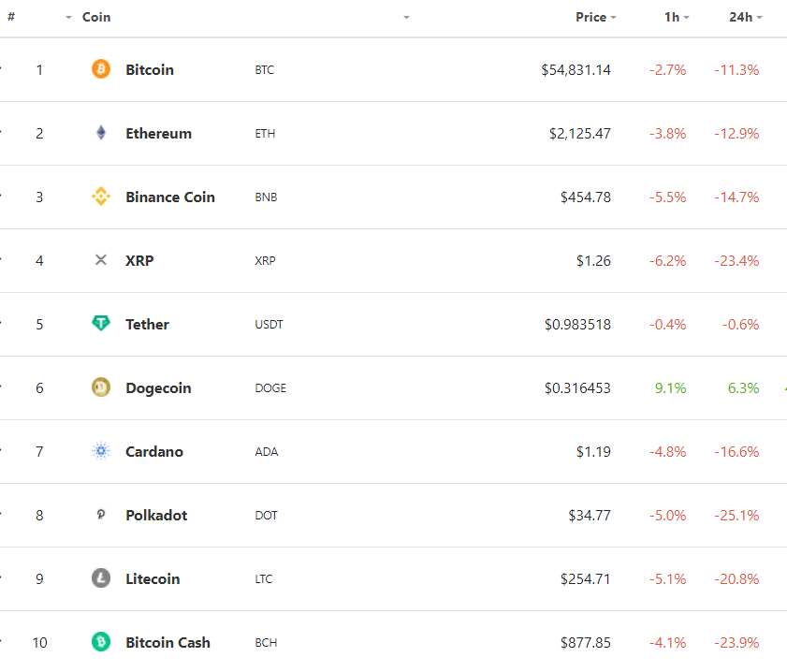Click the Ethereum diamond logo icon

pyautogui.click(x=101, y=133)
